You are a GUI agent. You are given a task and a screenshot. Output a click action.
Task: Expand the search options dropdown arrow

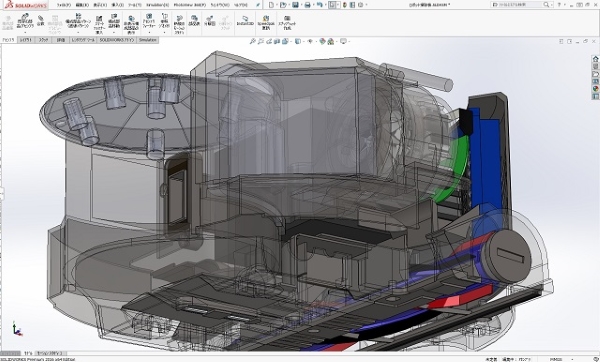pos(551,5)
